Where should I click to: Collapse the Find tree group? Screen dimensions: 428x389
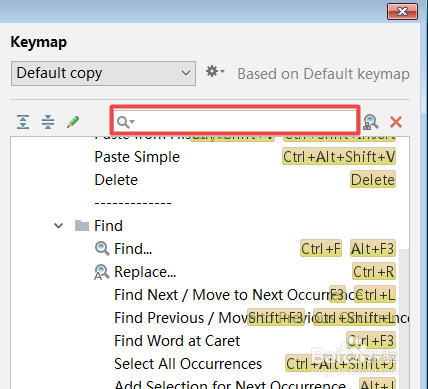[58, 226]
